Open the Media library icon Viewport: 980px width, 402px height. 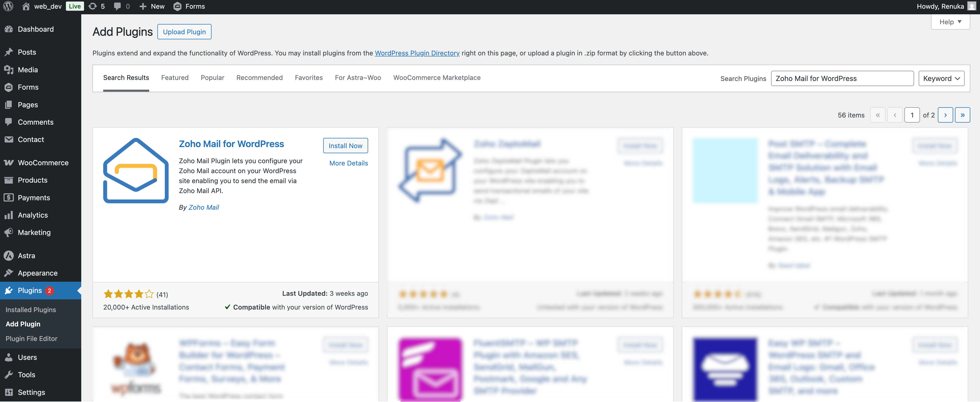pos(9,70)
